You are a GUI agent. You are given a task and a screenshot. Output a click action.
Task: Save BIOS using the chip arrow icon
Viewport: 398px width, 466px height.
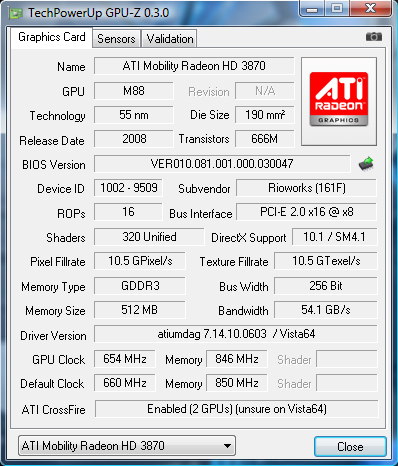[x=366, y=164]
